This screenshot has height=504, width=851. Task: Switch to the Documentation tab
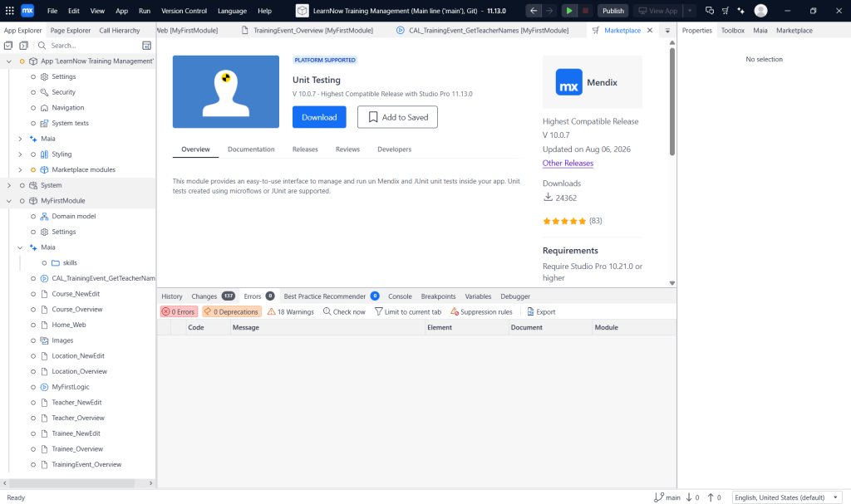pos(251,149)
